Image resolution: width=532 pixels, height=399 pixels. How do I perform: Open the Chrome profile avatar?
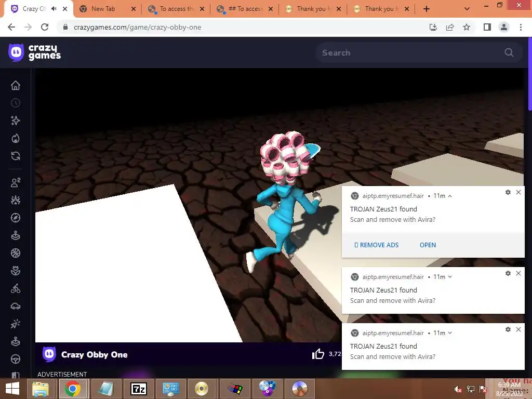click(x=504, y=27)
